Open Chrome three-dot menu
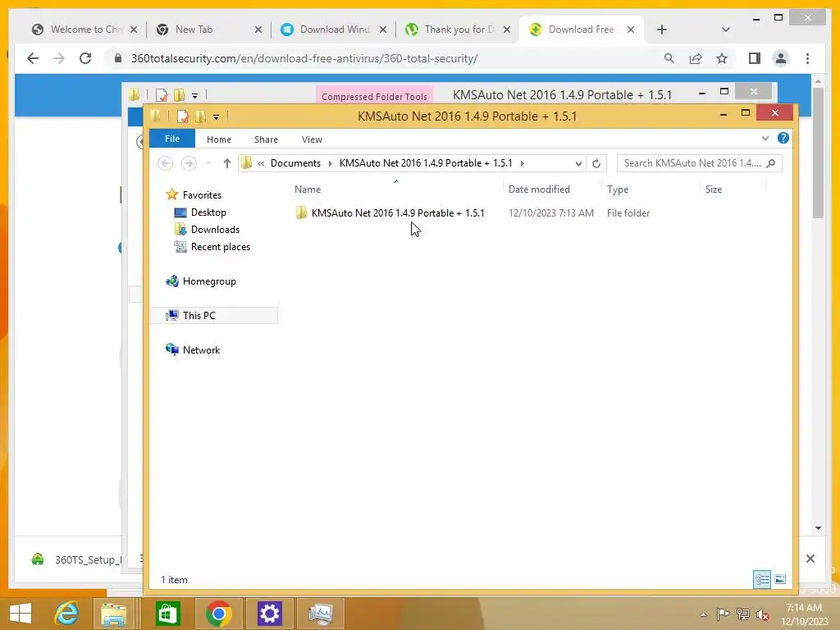840x630 pixels. 807,58
